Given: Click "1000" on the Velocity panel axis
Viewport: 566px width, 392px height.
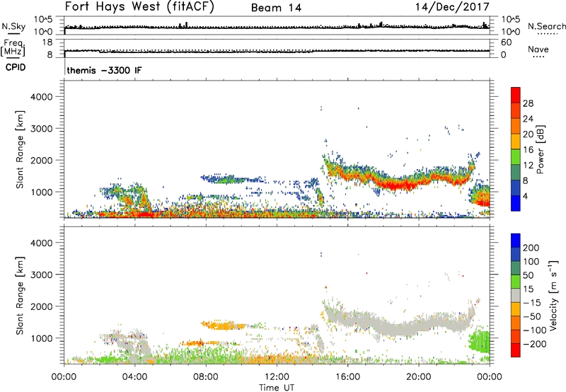Looking at the screenshot, I should [x=41, y=338].
